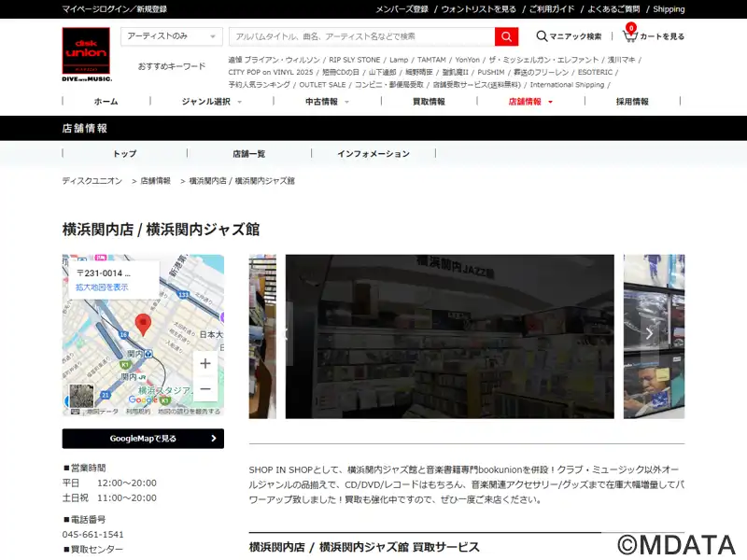The image size is (747, 560).
Task: Click the GoogleMapで見る button
Action: point(143,439)
